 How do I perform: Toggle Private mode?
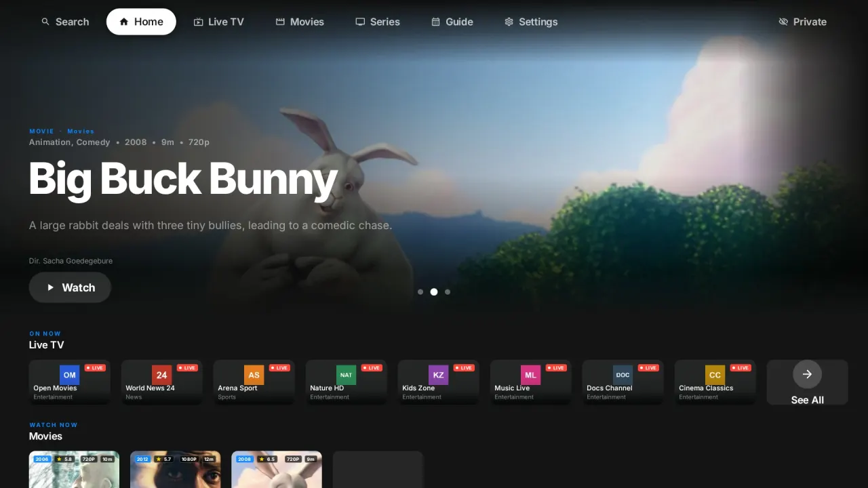click(803, 22)
